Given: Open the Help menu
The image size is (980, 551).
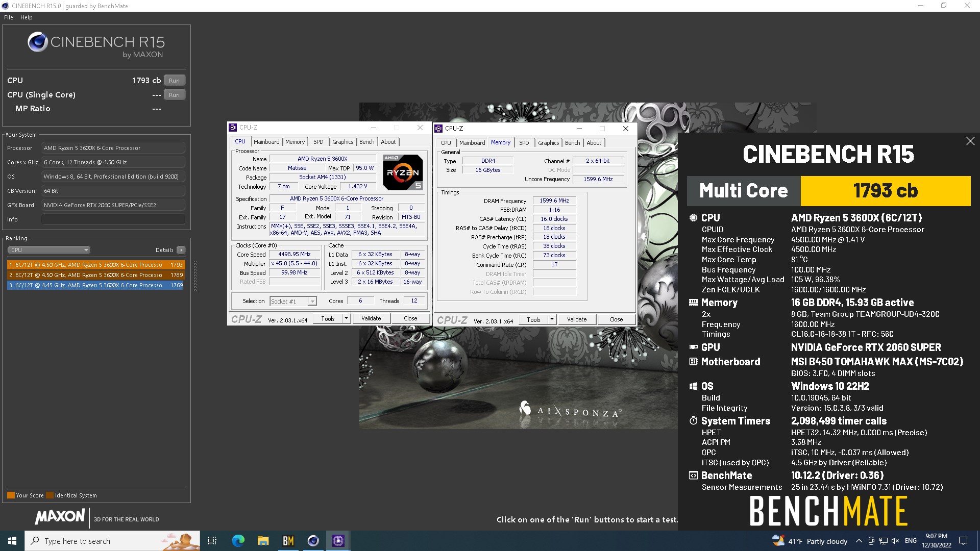Looking at the screenshot, I should [27, 17].
